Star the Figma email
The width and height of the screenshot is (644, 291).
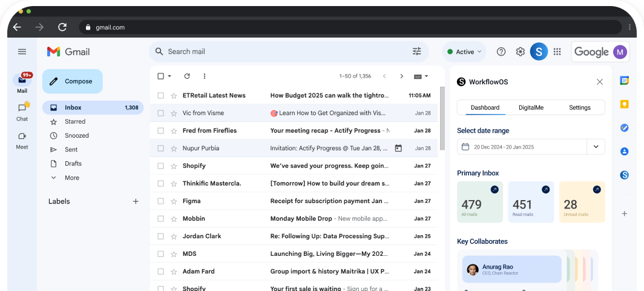click(174, 201)
